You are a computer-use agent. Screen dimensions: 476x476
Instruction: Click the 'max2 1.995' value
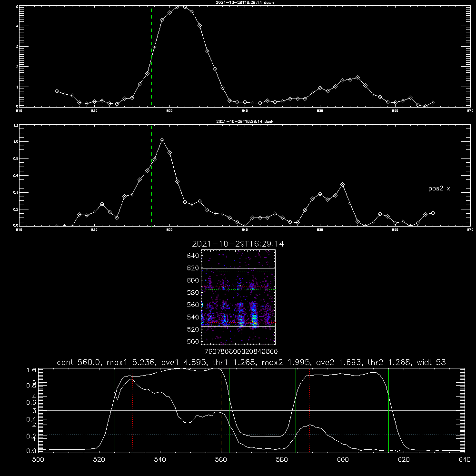(x=285, y=362)
